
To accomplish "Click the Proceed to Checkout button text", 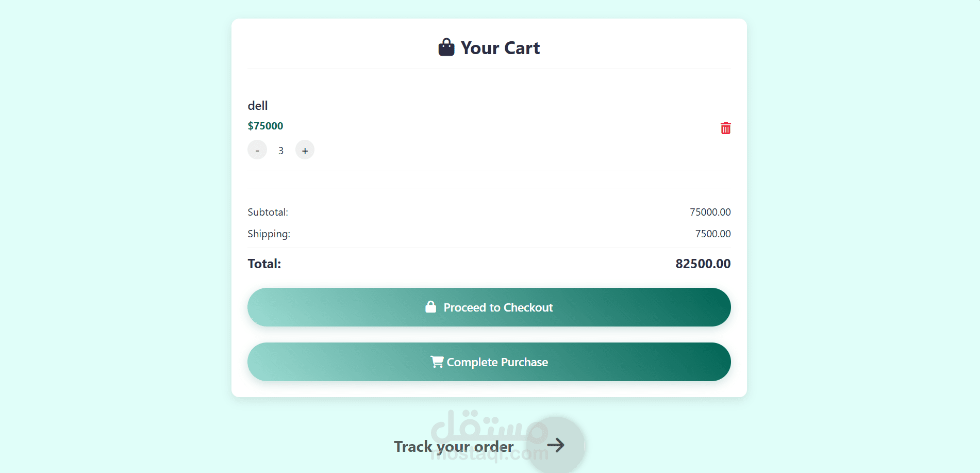I will click(498, 307).
